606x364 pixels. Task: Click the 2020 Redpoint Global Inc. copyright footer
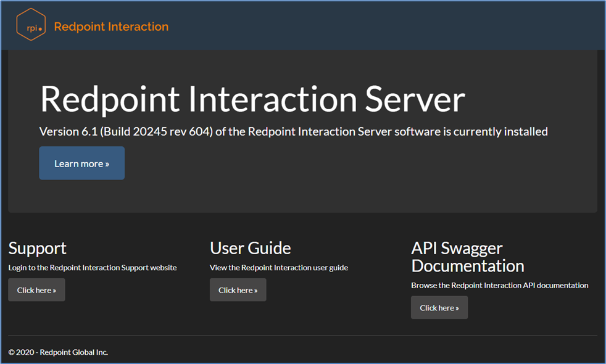pos(58,352)
